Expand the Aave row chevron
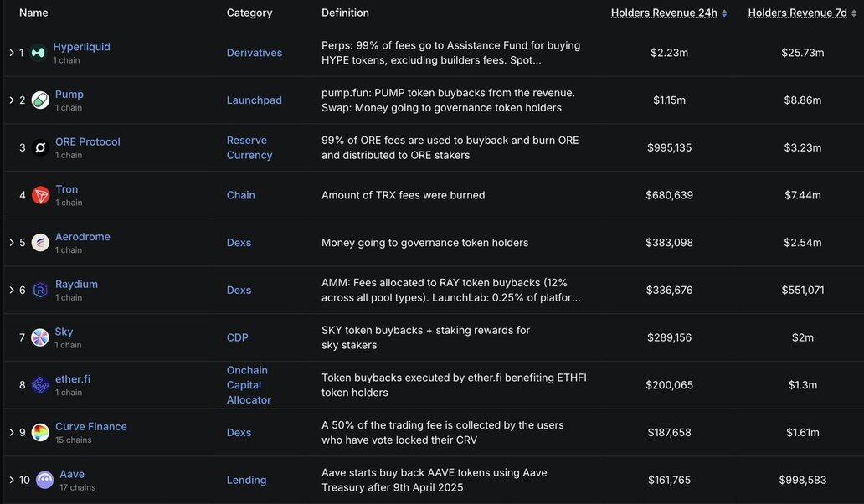Viewport: 864px width, 504px height. click(x=12, y=481)
